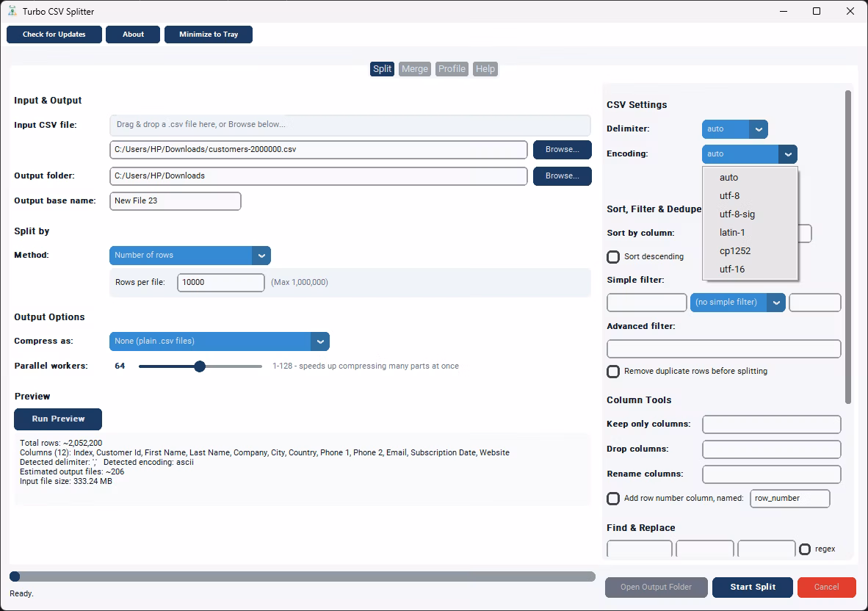Screen dimensions: 868x611
Task: Open the no simple filter dropdown
Action: [737, 303]
